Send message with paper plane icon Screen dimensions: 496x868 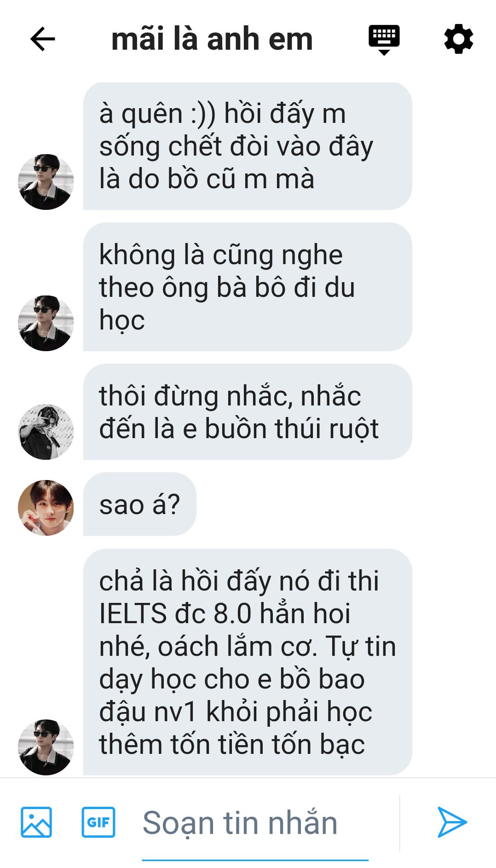click(452, 822)
